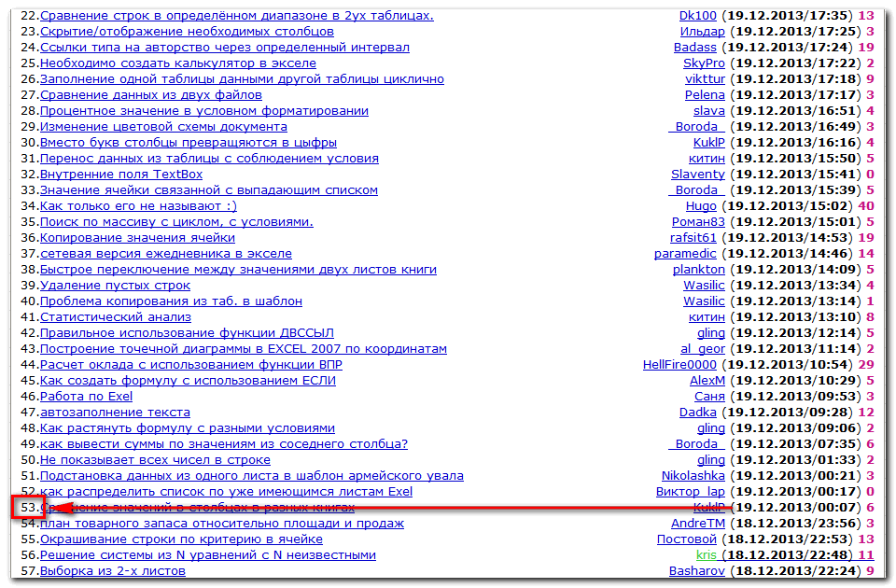The width and height of the screenshot is (896, 588).
Task: Open topic 'Ссылки типа на авторство через определенный интервал'
Action: pos(225,48)
